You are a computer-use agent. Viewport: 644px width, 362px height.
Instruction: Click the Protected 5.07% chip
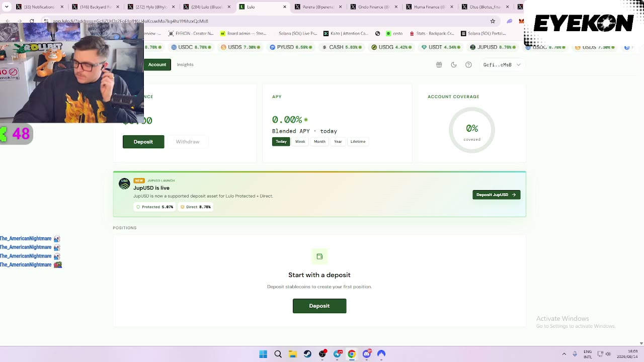tap(155, 207)
